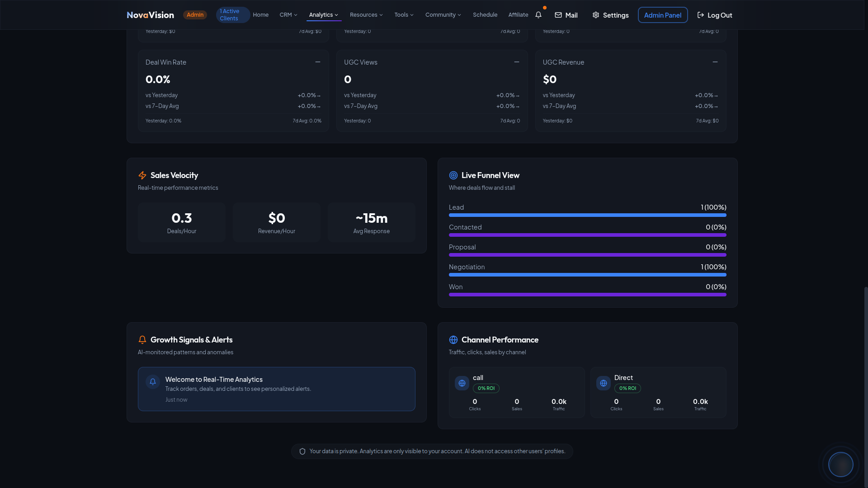868x488 pixels.
Task: Click the bell icon in Welcome alert
Action: [x=153, y=382]
